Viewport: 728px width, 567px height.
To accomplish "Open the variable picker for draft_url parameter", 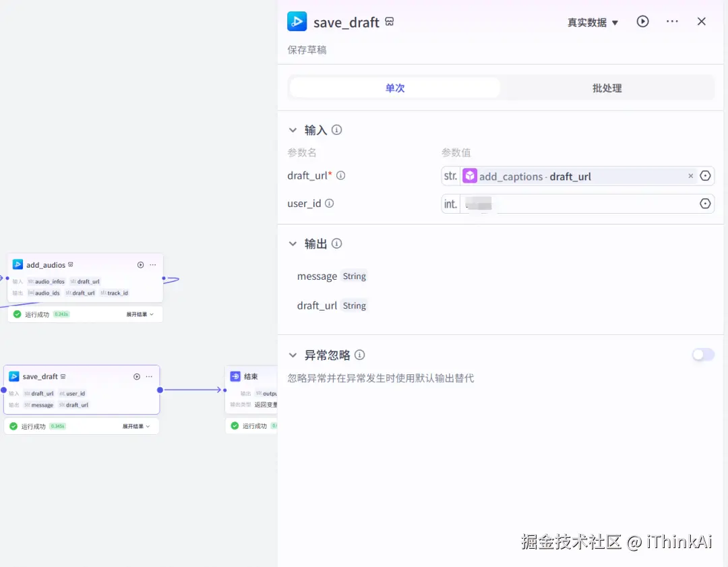I will (705, 175).
